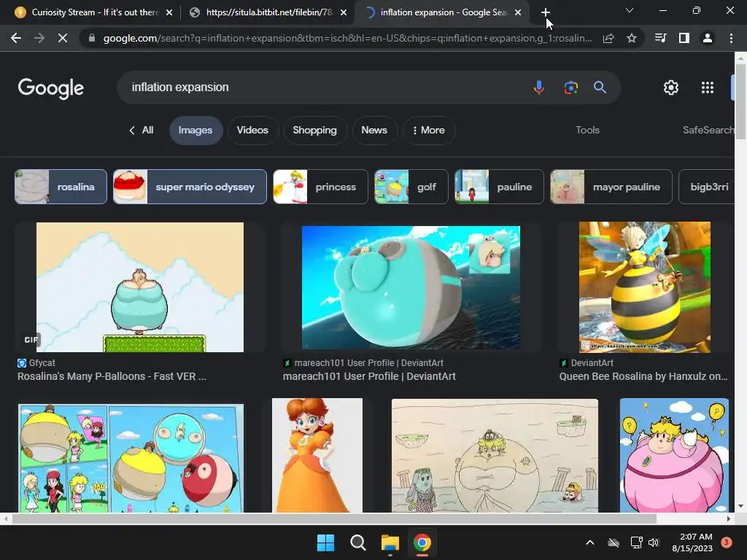Click Queen Bee Rosalina by Hanxulz link

(x=643, y=376)
